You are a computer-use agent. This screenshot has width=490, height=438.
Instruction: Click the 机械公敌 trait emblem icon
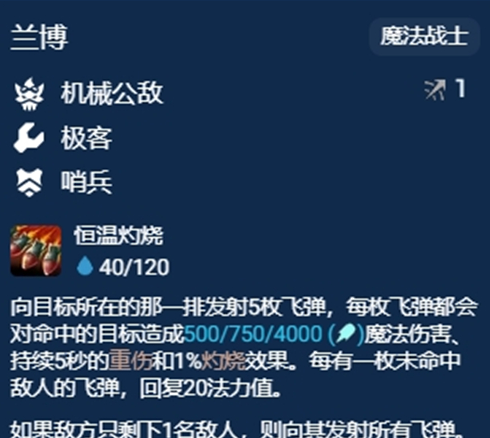pyautogui.click(x=29, y=94)
